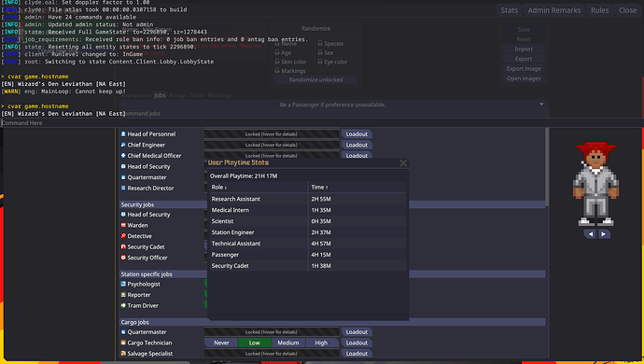Click the Cargo Technician job icon
644x364 pixels.
tap(123, 343)
